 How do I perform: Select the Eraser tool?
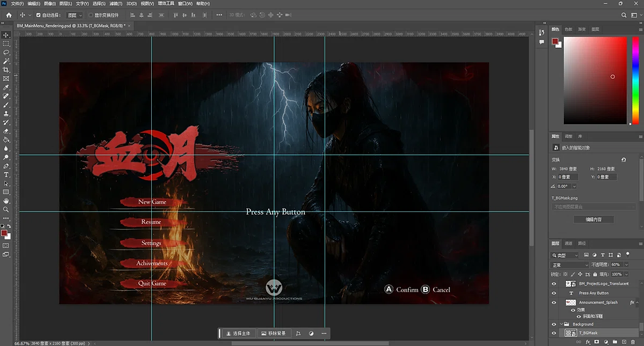(6, 131)
